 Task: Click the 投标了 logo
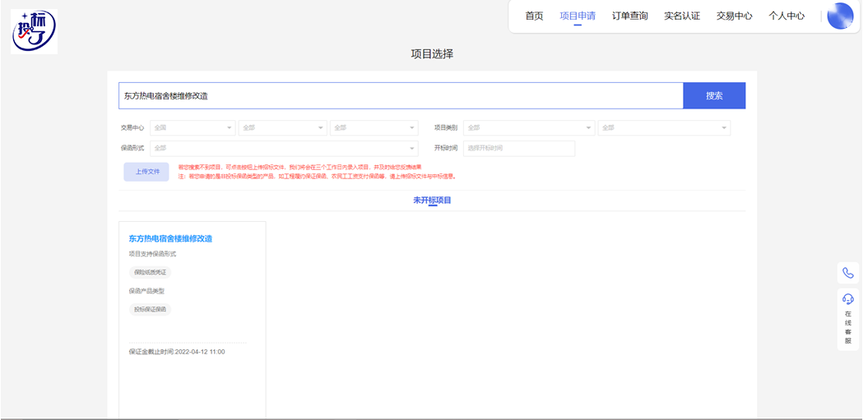(x=34, y=32)
